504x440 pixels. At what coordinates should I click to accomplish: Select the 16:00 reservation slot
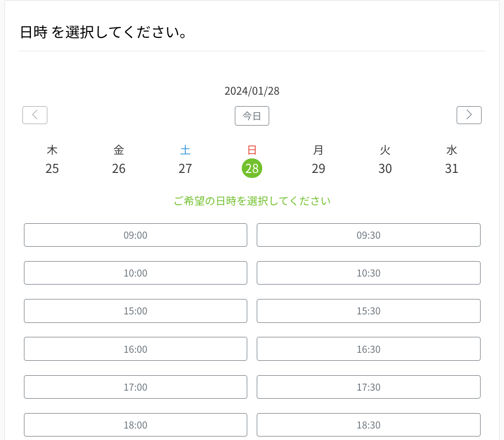pyautogui.click(x=135, y=349)
